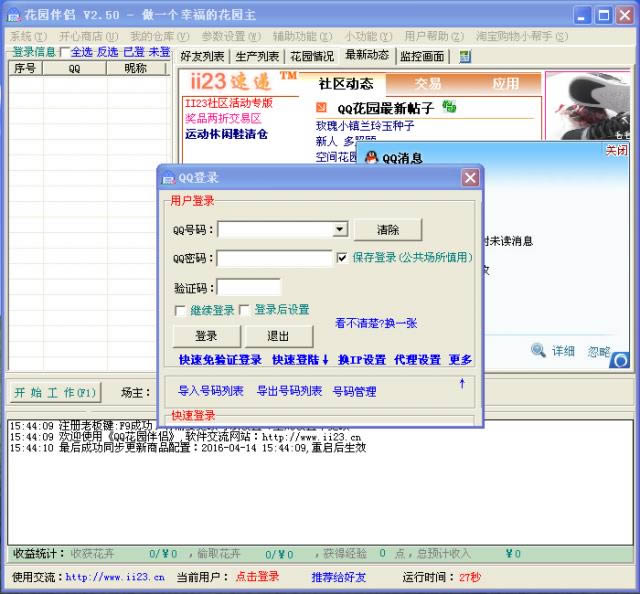Click the small table icon beside 监控画面 tab
Screen dimensions: 640x594
coord(465,56)
